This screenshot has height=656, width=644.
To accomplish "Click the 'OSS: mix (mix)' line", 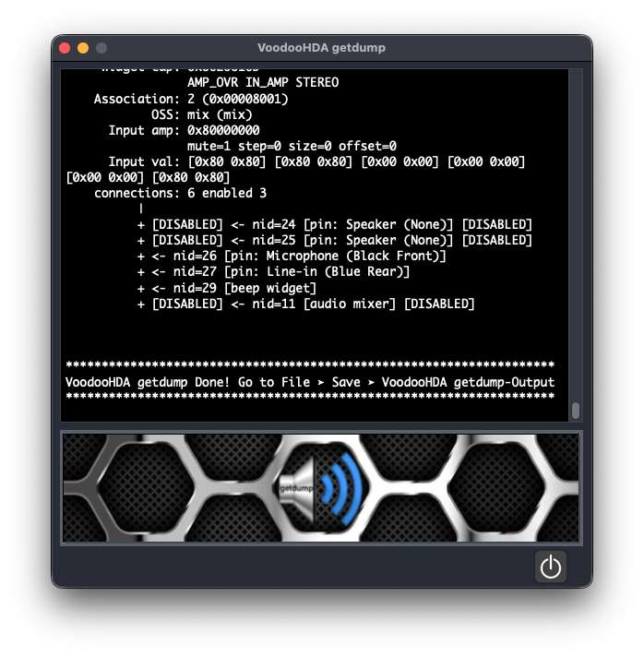I will [x=202, y=114].
